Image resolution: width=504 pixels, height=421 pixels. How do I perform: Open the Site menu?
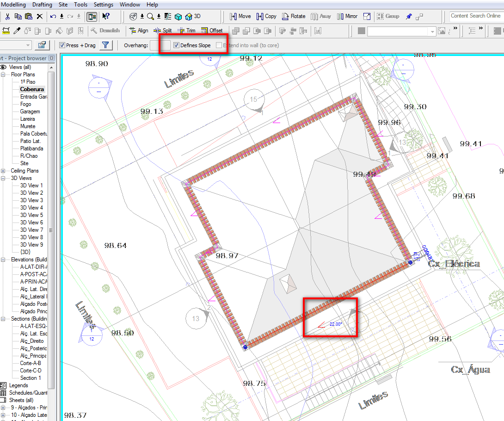pos(63,5)
